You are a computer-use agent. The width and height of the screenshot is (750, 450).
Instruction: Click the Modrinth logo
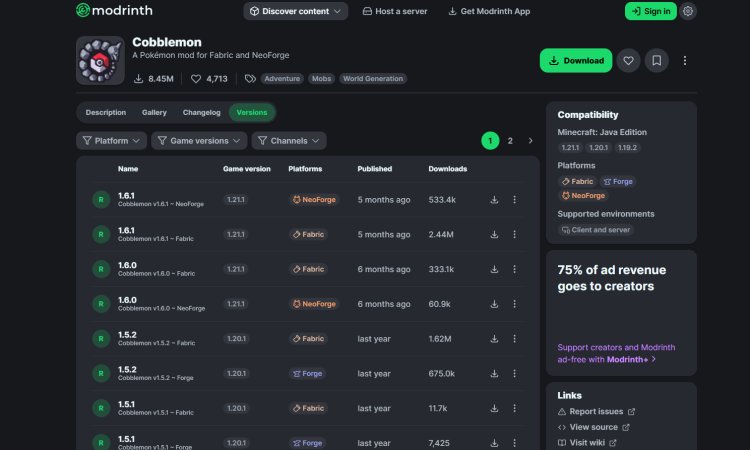[114, 10]
